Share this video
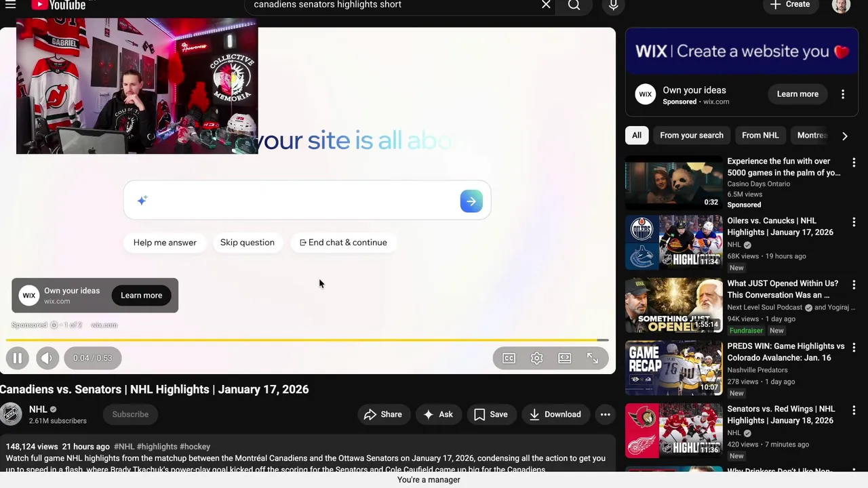The image size is (868, 488). (384, 414)
